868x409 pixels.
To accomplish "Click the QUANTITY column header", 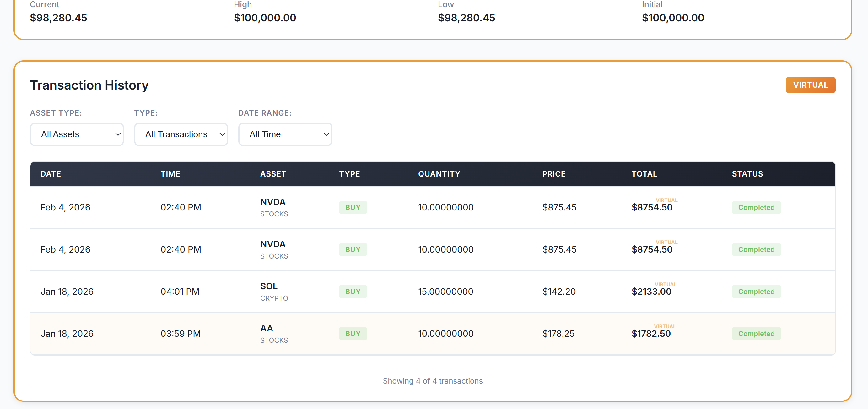I will (439, 174).
